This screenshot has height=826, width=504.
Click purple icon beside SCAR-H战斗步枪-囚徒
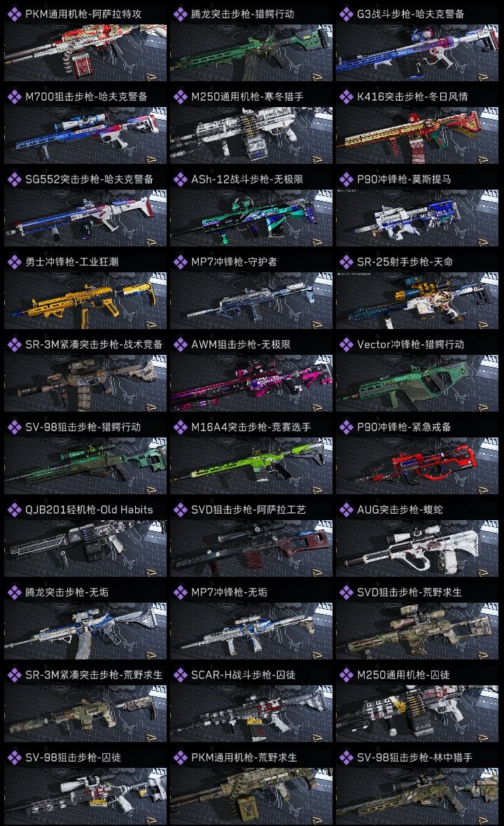tap(180, 675)
